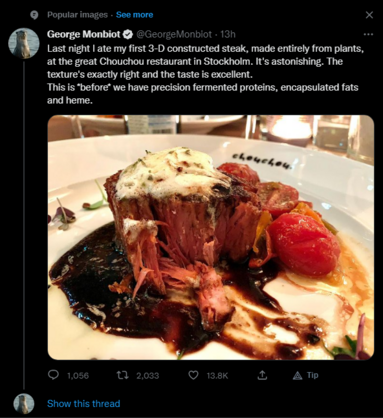Click the small avatar beside Show this thread
This screenshot has height=418, width=383.
coord(24,404)
